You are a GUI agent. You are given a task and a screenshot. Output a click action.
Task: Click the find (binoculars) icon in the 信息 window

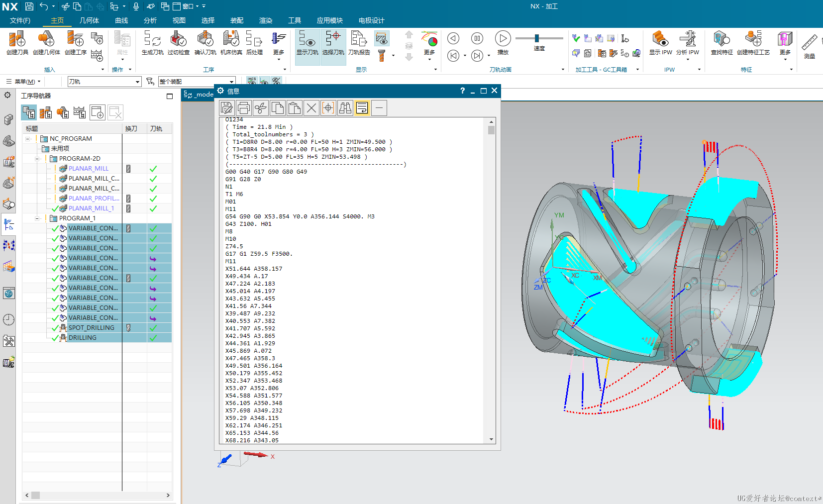(345, 108)
